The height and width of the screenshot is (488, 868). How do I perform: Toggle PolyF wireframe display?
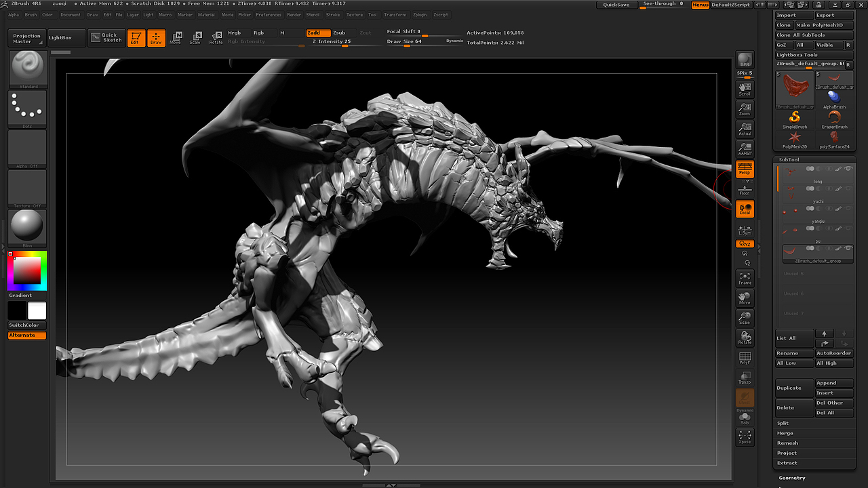745,358
